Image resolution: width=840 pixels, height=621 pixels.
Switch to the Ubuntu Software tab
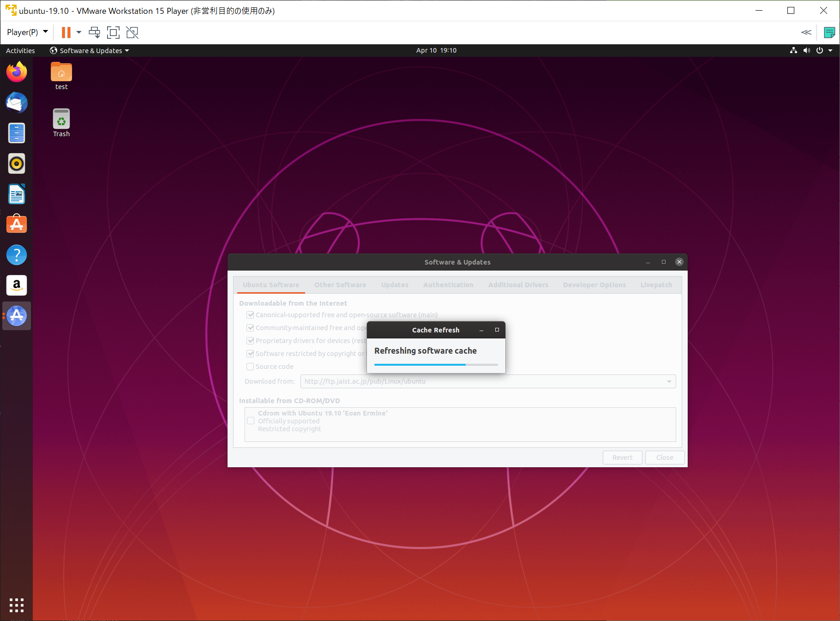pyautogui.click(x=271, y=285)
